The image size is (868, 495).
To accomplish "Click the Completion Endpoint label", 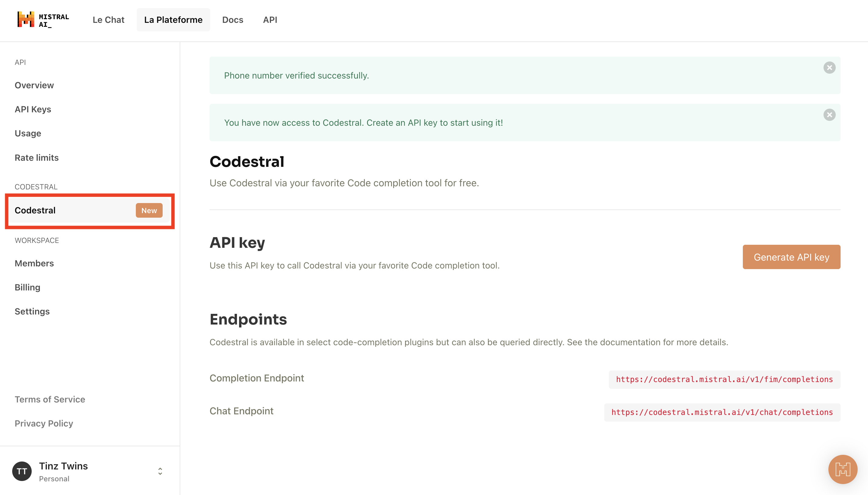I will point(257,378).
